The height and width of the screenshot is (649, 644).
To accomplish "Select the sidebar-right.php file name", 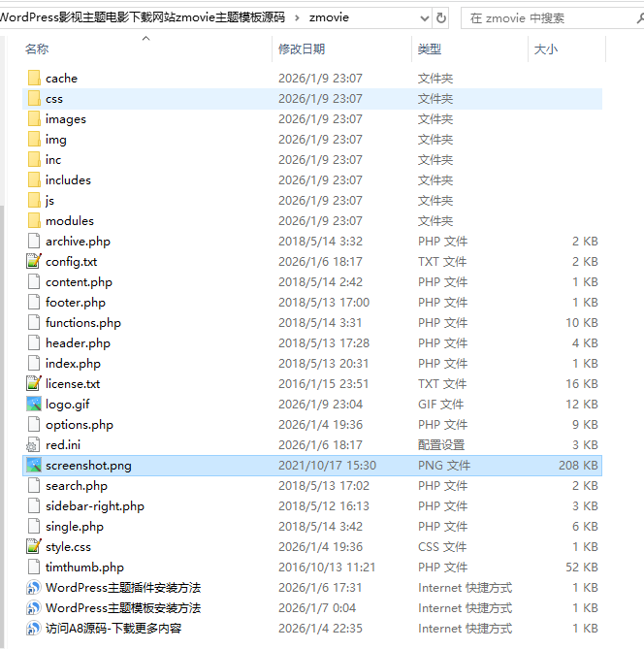I will pos(95,505).
